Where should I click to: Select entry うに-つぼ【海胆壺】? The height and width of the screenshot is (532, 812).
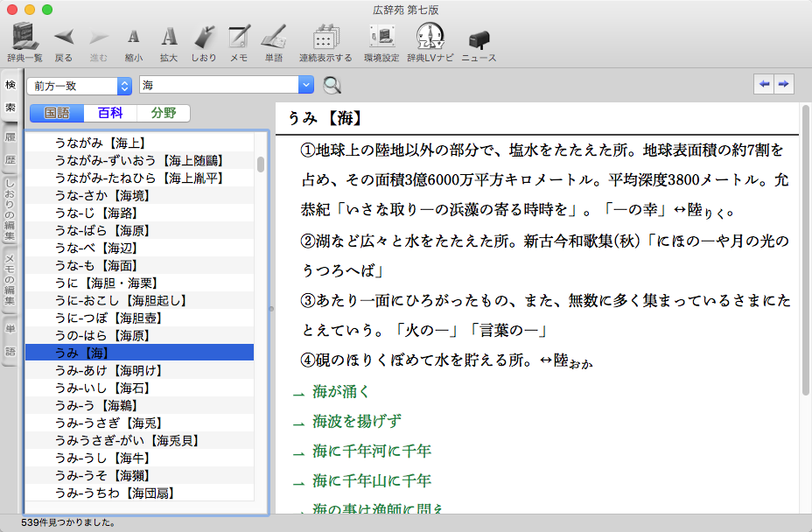point(139,318)
